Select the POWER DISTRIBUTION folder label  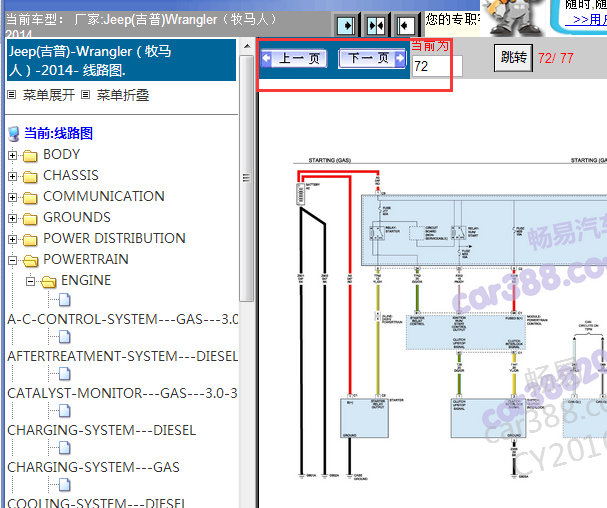(x=114, y=238)
